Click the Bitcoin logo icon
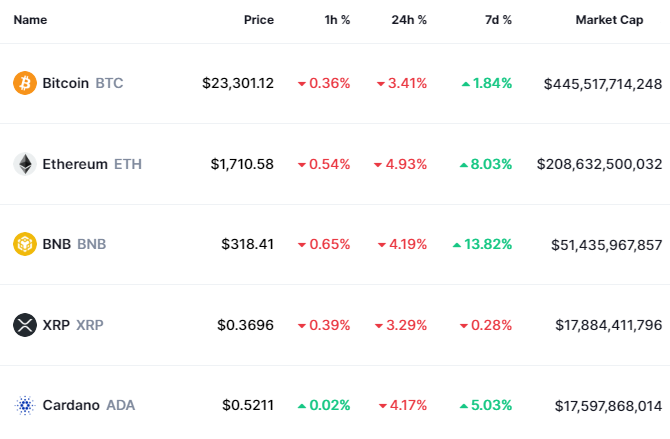Image resolution: width=670 pixels, height=439 pixels. [24, 83]
